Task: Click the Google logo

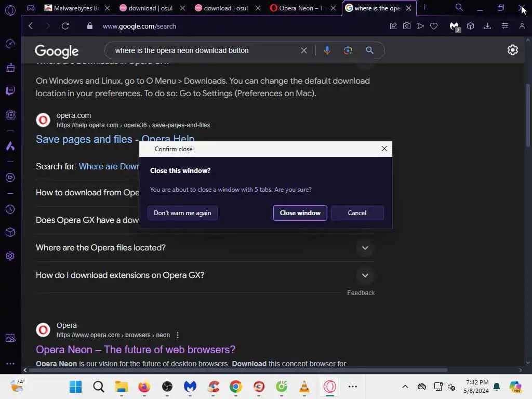Action: tap(57, 51)
